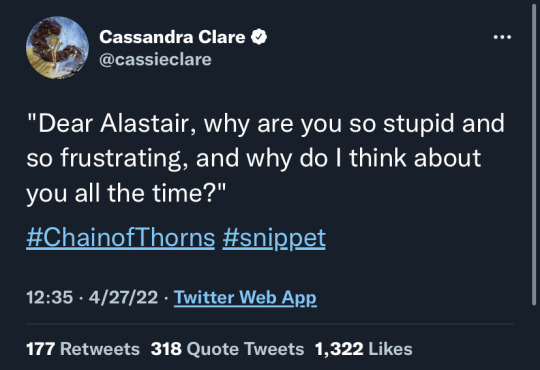Click the number 177 in the stats row

(40, 349)
